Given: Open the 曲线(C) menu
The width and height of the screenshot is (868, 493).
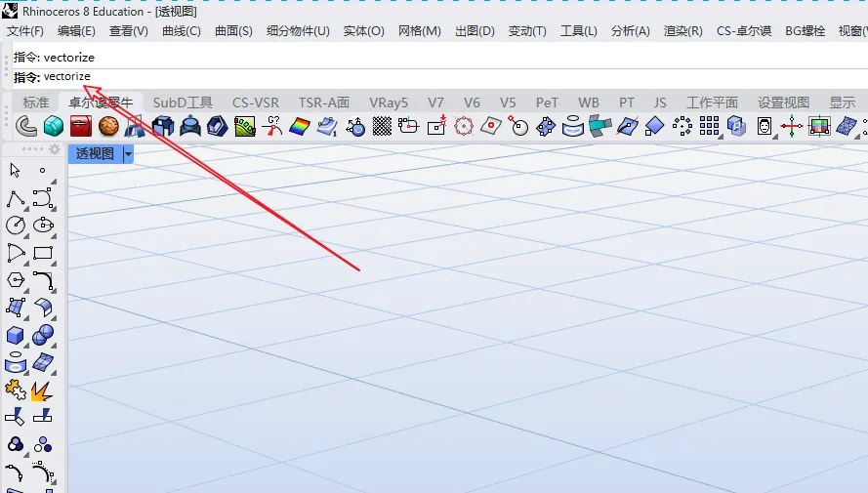Looking at the screenshot, I should coord(181,31).
